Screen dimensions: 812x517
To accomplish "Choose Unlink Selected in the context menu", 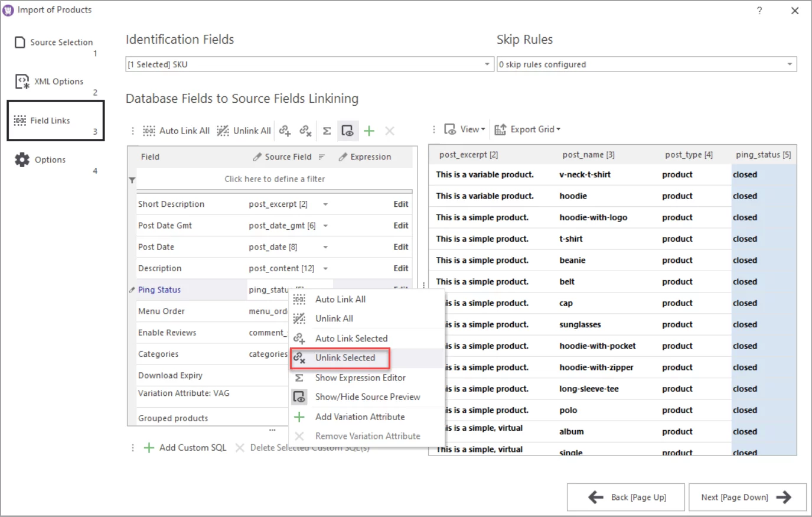I will click(345, 357).
